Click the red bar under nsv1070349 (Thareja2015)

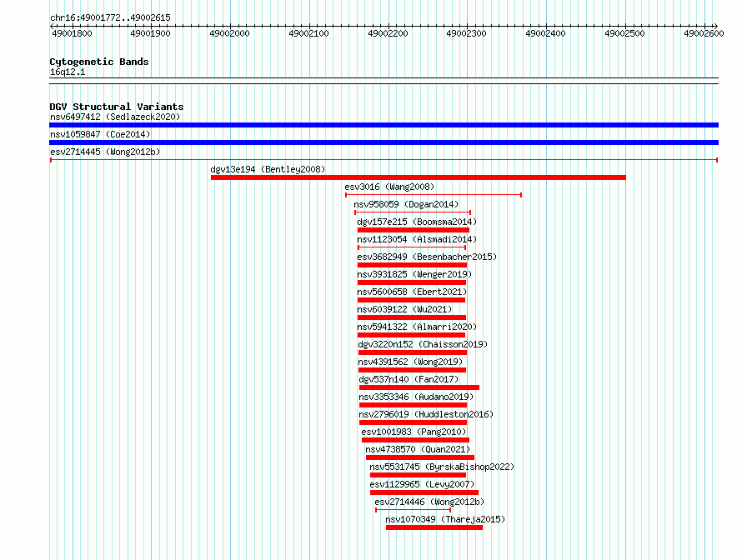(434, 527)
